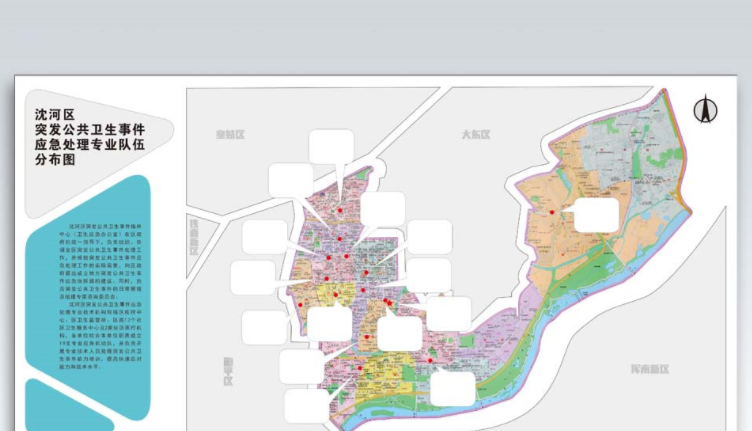Click the 皇姑区 district label
Screen dimensions: 752x431
(229, 134)
